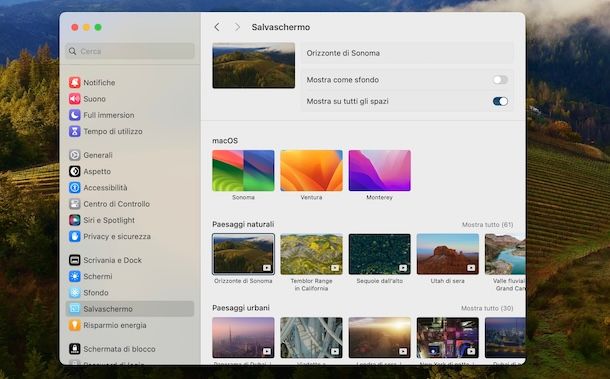
Task: Select the Ventura screensaver thumbnail
Action: [x=311, y=170]
